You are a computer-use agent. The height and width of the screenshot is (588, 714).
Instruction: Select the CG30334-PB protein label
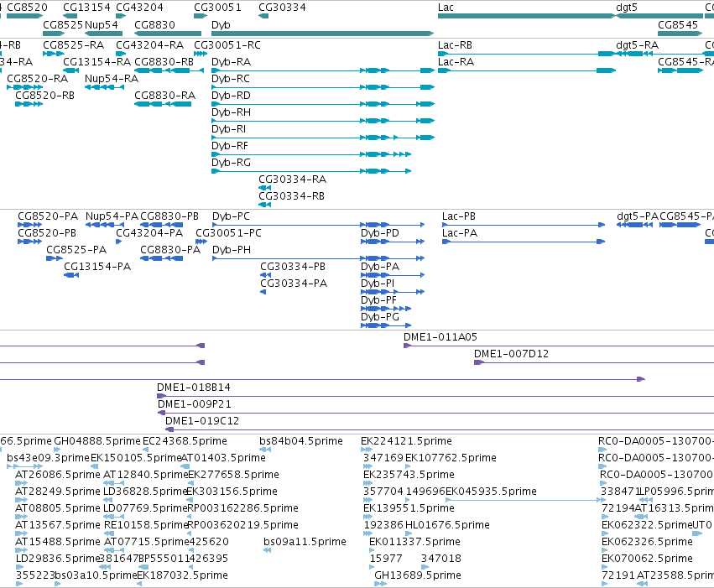(293, 267)
